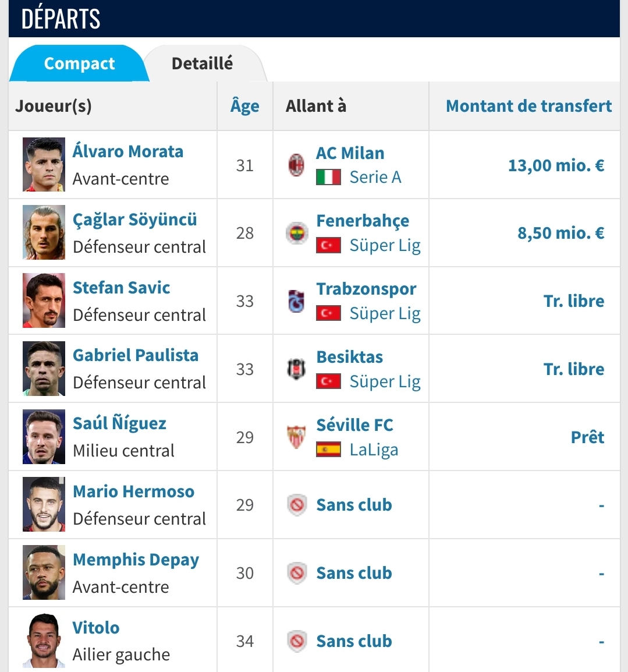This screenshot has height=672, width=628.
Task: Click the Fenerbahçe club crest
Action: coord(297,233)
